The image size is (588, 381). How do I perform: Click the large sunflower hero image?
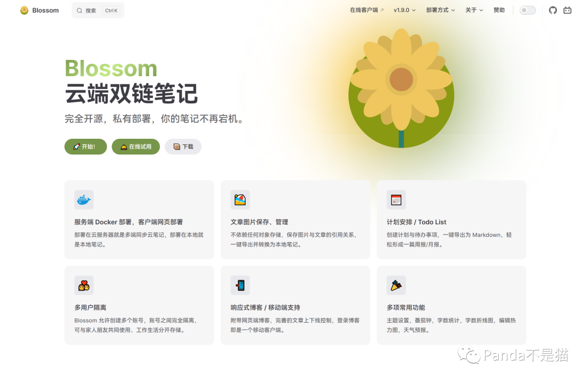pos(401,88)
